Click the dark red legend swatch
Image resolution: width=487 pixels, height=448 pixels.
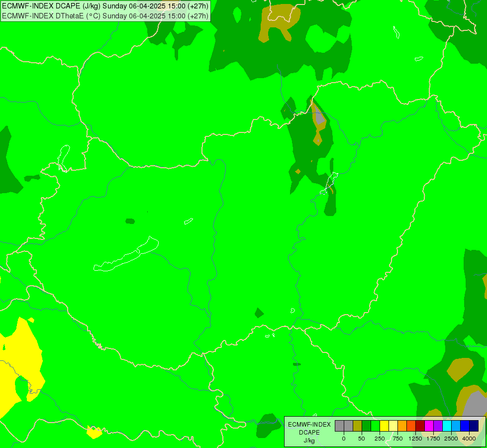[x=420, y=426]
